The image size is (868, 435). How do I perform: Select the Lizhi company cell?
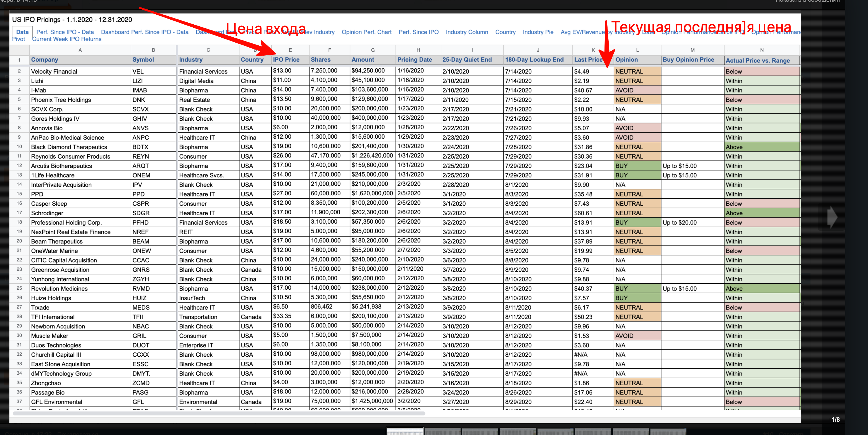click(x=80, y=81)
